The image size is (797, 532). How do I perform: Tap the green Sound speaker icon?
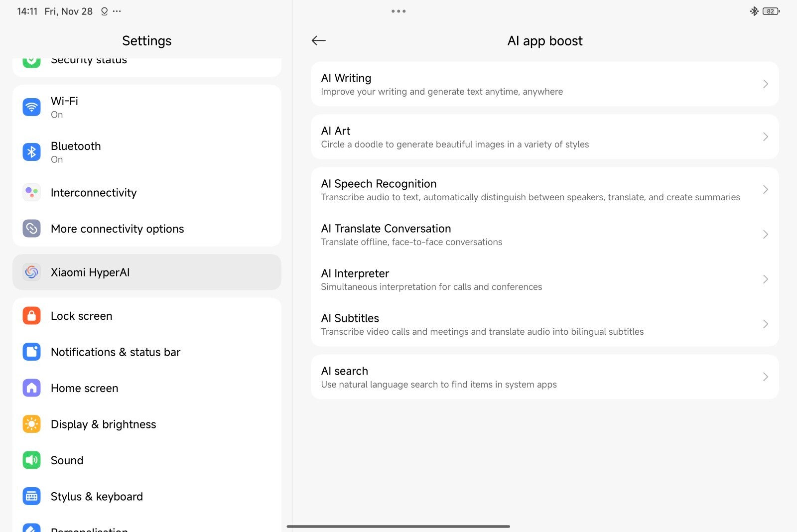[31, 460]
